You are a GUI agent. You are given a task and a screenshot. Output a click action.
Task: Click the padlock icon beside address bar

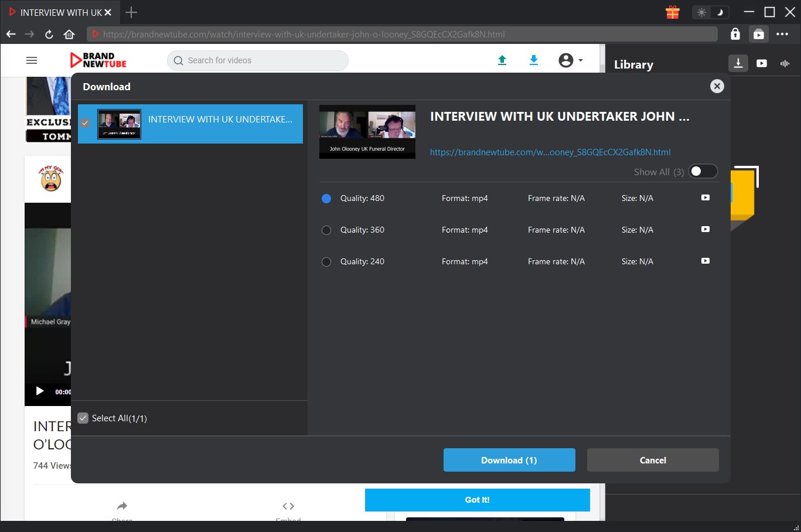click(x=735, y=35)
